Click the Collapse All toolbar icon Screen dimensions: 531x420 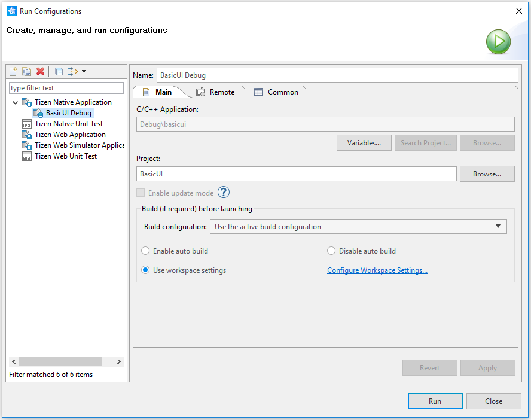coord(59,72)
